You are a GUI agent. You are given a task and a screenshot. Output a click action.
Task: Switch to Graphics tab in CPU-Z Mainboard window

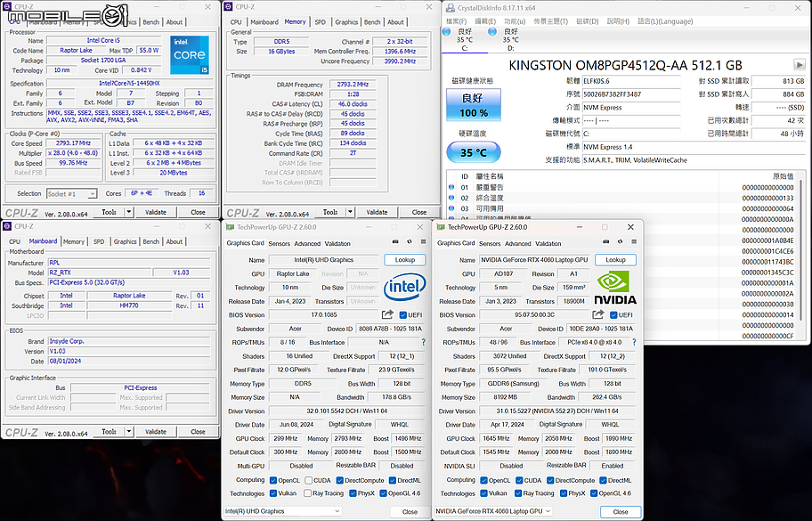pyautogui.click(x=126, y=242)
